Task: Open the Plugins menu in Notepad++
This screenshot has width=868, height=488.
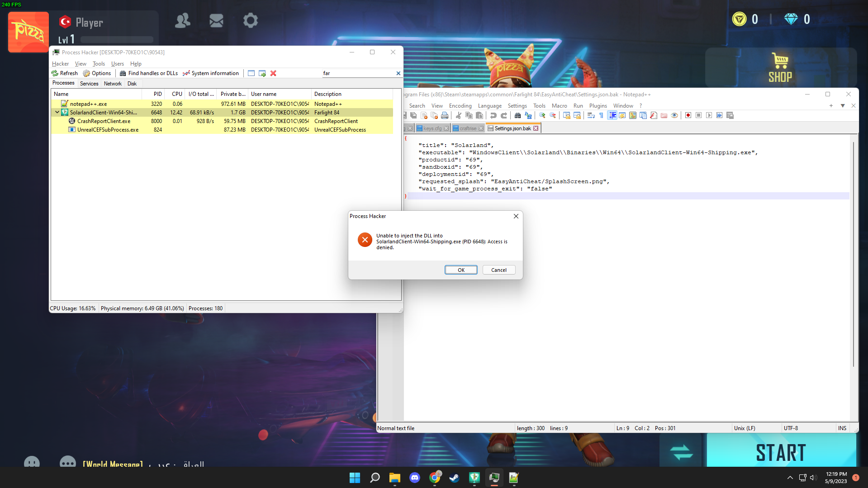Action: 598,106
